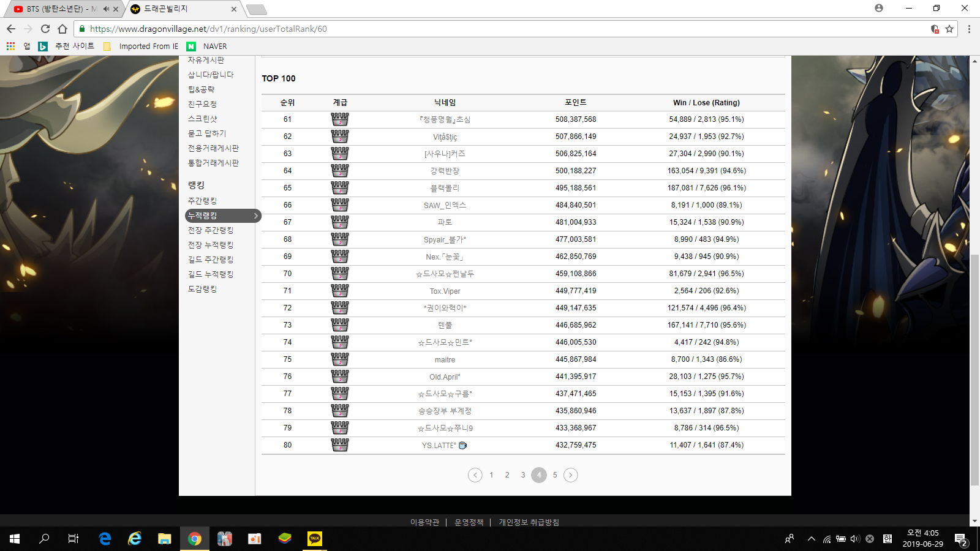Open the Chrome three-dot menu

pyautogui.click(x=969, y=29)
